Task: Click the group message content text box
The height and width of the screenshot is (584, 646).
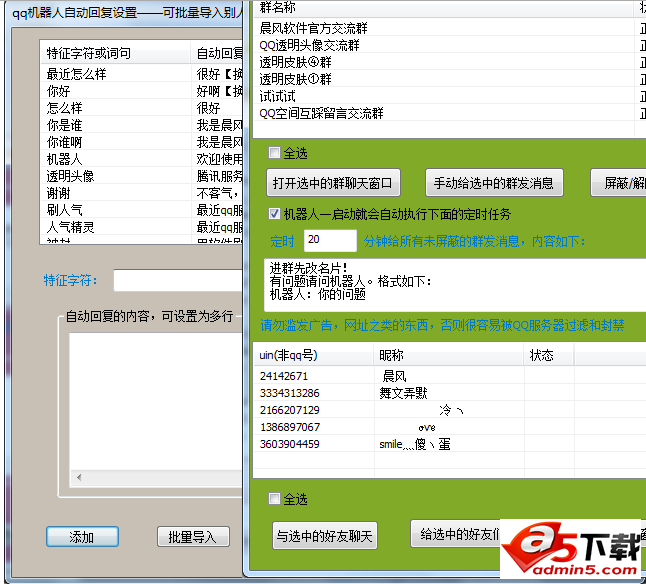Action: pyautogui.click(x=455, y=285)
